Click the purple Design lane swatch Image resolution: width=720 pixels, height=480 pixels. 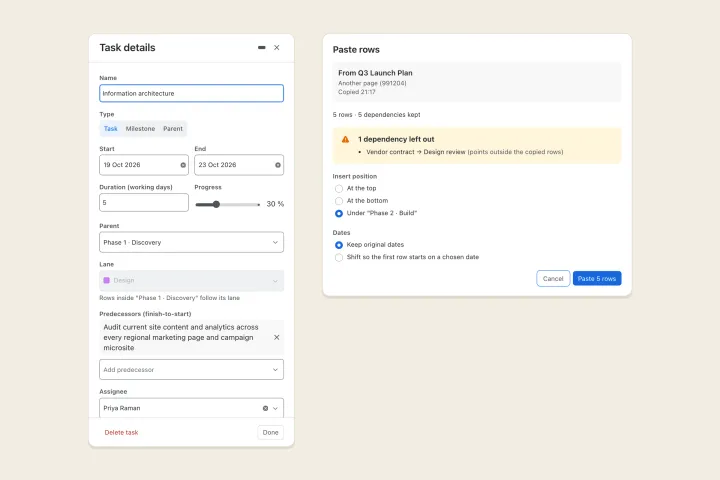(x=107, y=280)
